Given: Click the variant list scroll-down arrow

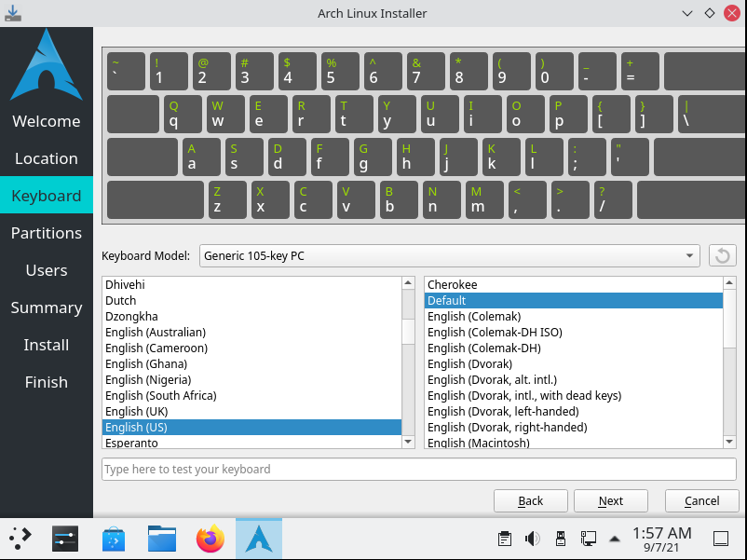Looking at the screenshot, I should click(729, 442).
